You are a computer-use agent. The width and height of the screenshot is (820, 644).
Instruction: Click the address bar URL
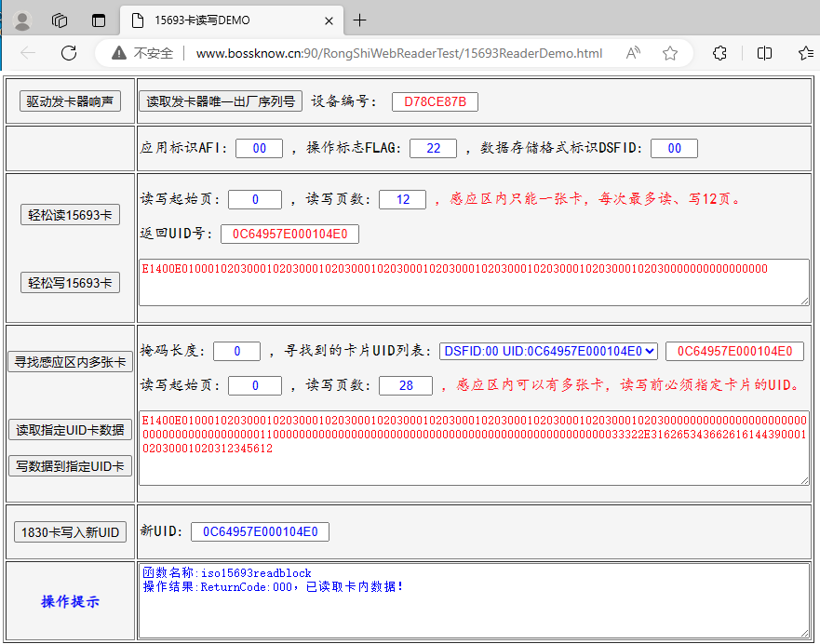click(399, 53)
